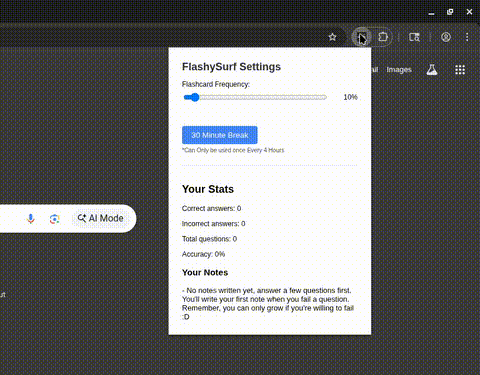The image size is (480, 375).
Task: Click the Total questions: 0 line
Action: coord(209,239)
